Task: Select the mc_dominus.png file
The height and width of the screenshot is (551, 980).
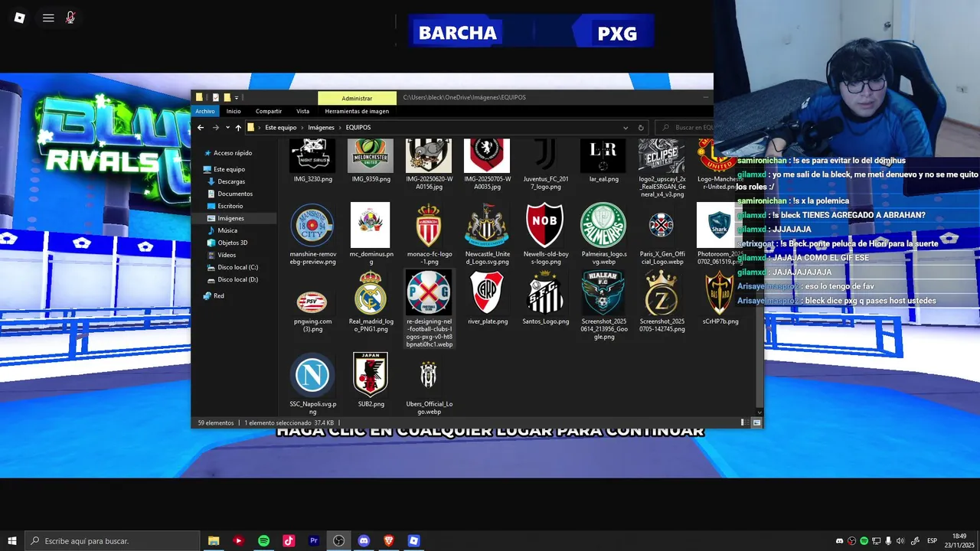Action: click(371, 234)
